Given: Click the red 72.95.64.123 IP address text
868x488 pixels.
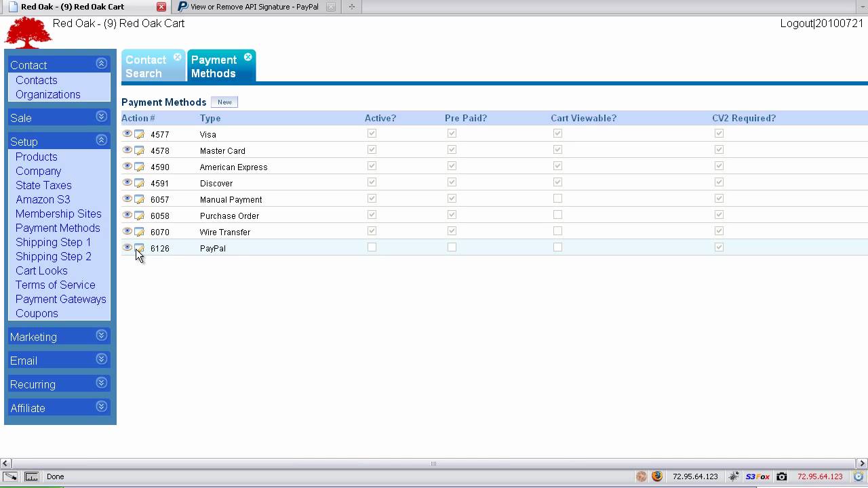Looking at the screenshot, I should [820, 476].
